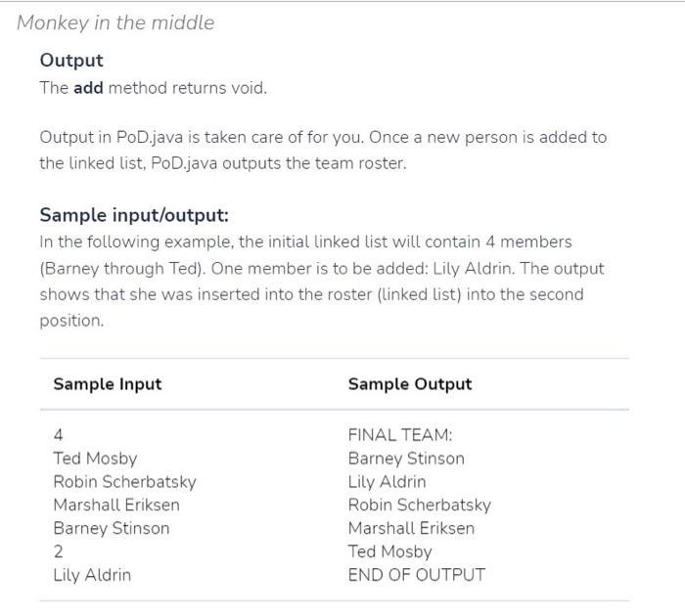The height and width of the screenshot is (616, 685).
Task: Click Lily Aldrin in the sample input
Action: coord(92,575)
